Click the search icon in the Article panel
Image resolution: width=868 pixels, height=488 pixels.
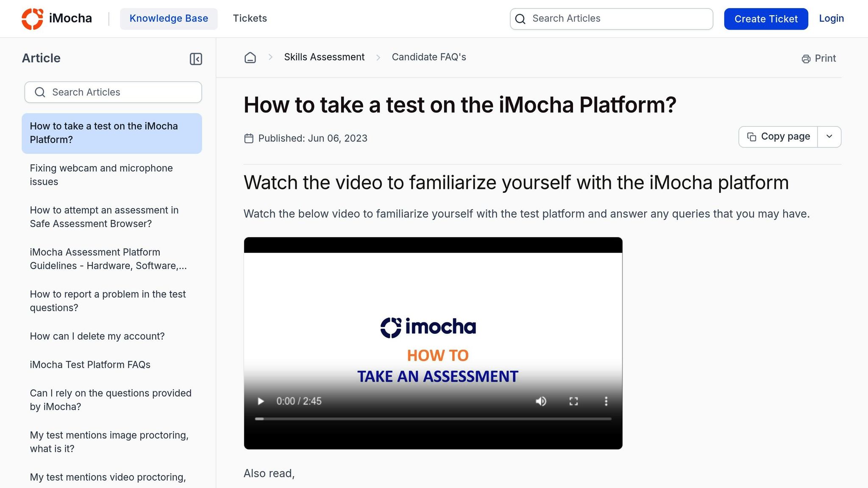point(40,92)
